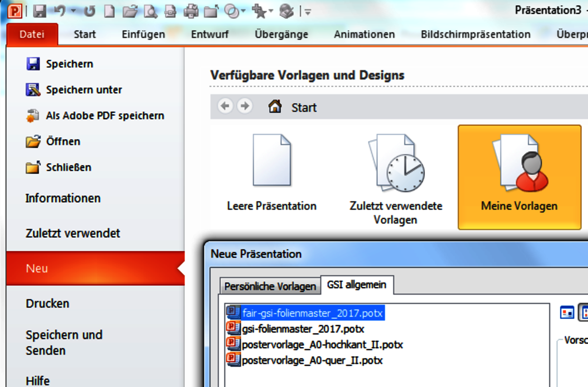
Task: Click the Save icon in quick access toolbar
Action: click(x=39, y=11)
